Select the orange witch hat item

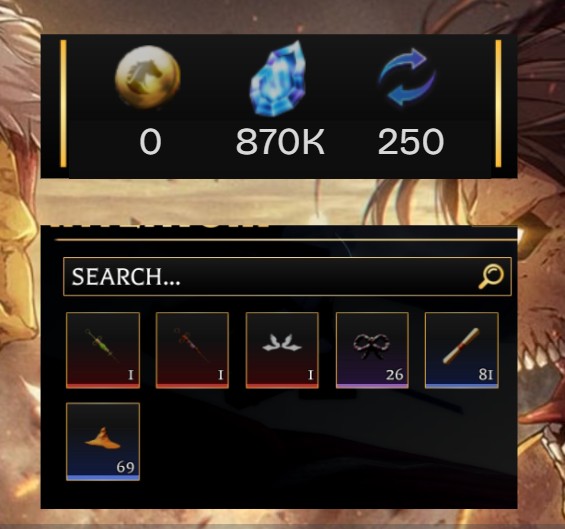(x=103, y=441)
